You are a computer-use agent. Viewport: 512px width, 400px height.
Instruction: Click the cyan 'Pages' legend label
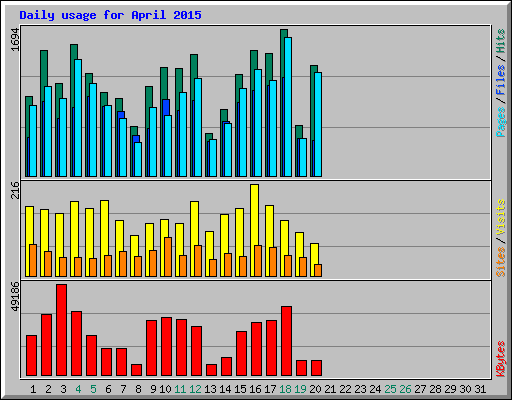(x=501, y=122)
